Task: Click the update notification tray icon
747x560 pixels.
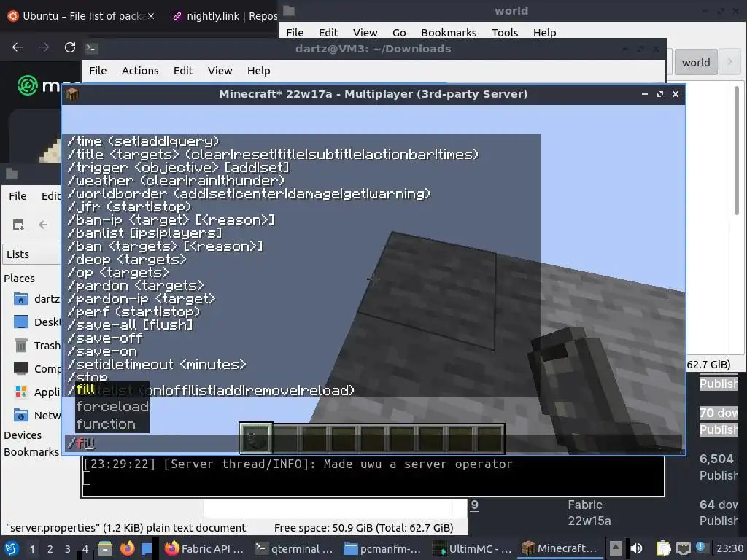Action: pyautogui.click(x=701, y=548)
